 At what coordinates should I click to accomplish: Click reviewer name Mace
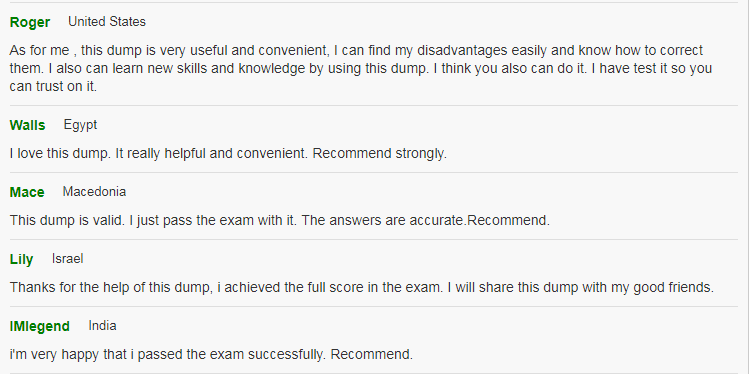click(x=27, y=192)
